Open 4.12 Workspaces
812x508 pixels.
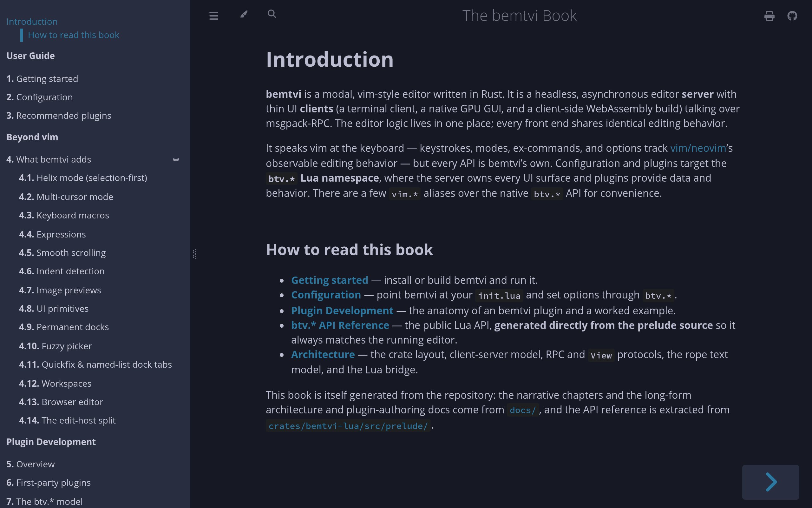tap(55, 383)
